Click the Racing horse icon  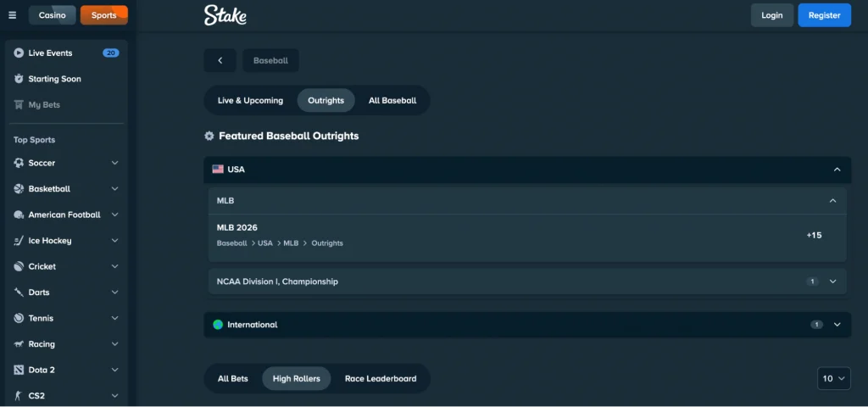pyautogui.click(x=19, y=344)
